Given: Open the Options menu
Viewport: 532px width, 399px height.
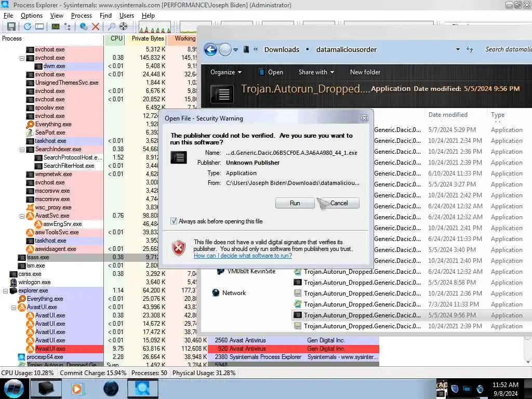Looking at the screenshot, I should tap(32, 16).
